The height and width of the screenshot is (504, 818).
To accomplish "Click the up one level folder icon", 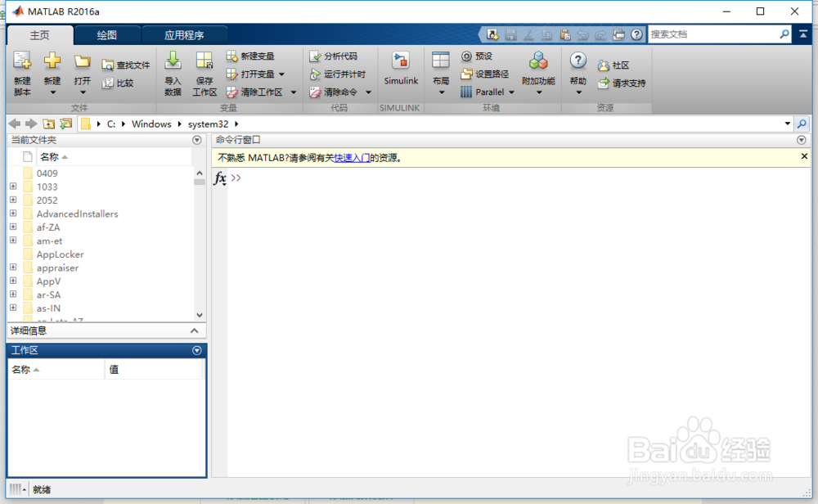I will pyautogui.click(x=48, y=124).
